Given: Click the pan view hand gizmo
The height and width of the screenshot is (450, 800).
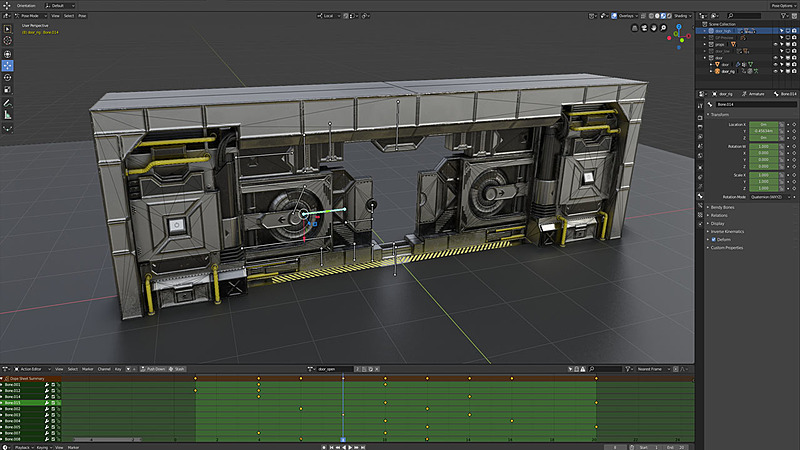Looking at the screenshot, I should 654,28.
